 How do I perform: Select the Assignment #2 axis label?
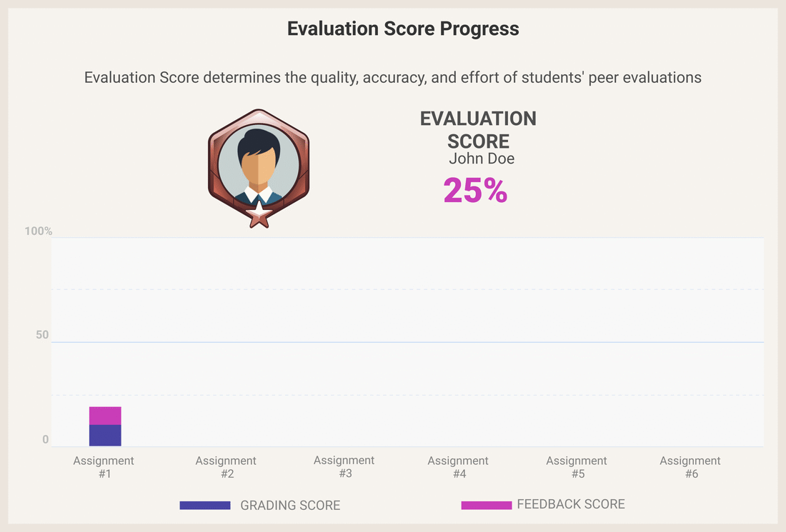click(226, 467)
